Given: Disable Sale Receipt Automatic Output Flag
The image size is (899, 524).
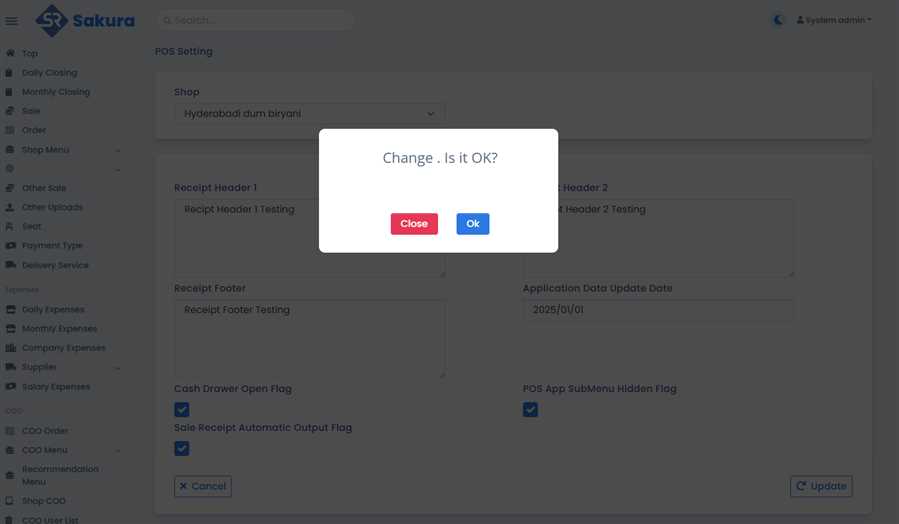Looking at the screenshot, I should (x=182, y=449).
